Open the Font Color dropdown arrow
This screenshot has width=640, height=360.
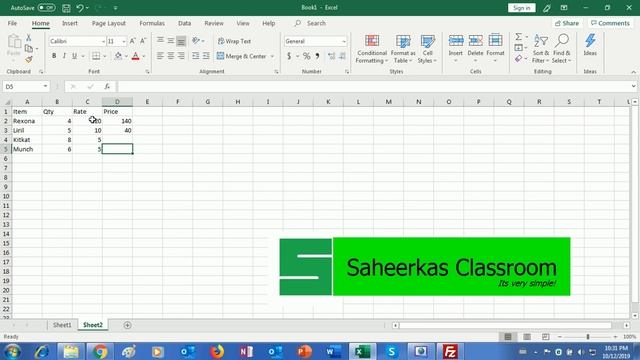coord(144,56)
